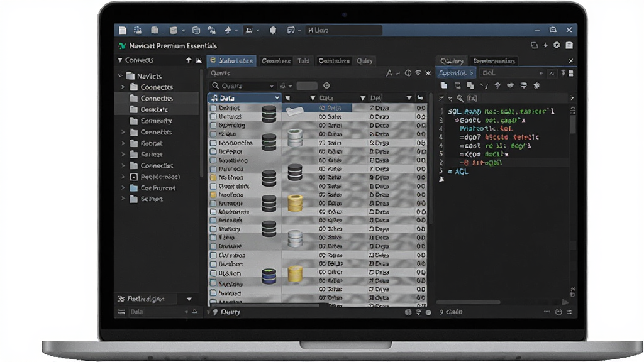Collapse the Navicts tree root node

pyautogui.click(x=120, y=76)
